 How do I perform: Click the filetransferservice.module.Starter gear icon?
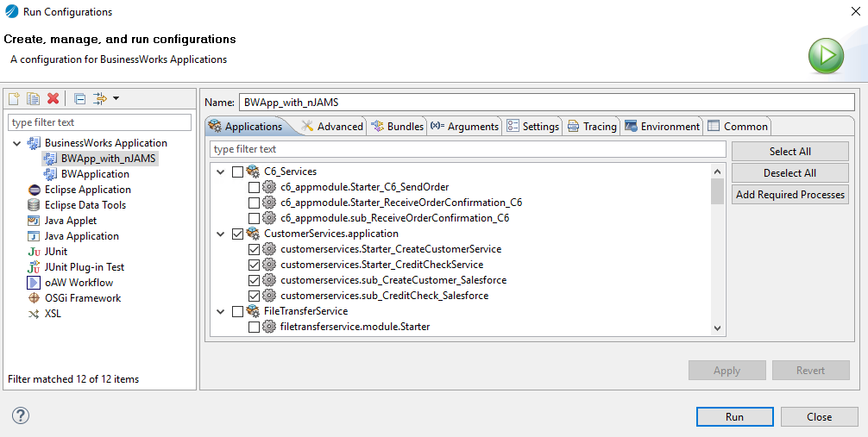click(269, 327)
